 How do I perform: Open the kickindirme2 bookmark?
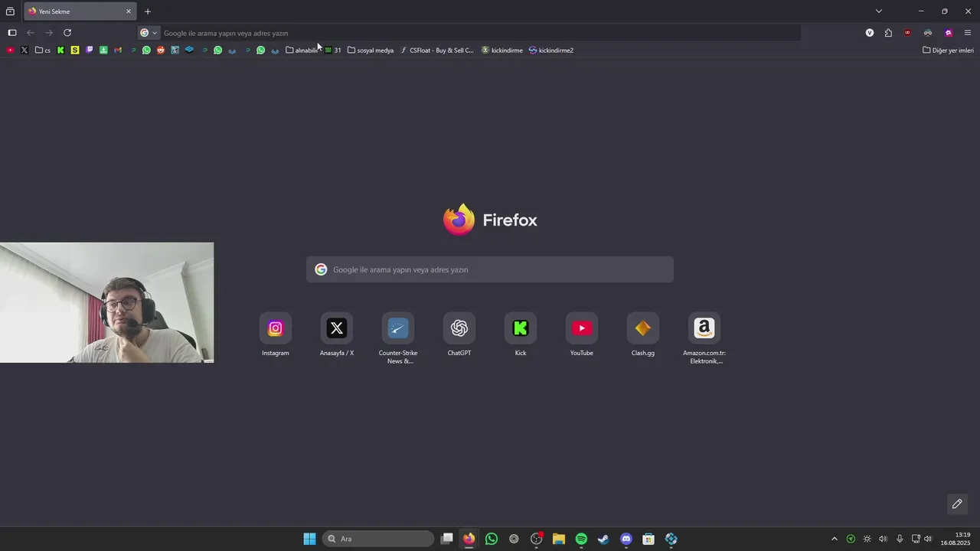point(551,51)
